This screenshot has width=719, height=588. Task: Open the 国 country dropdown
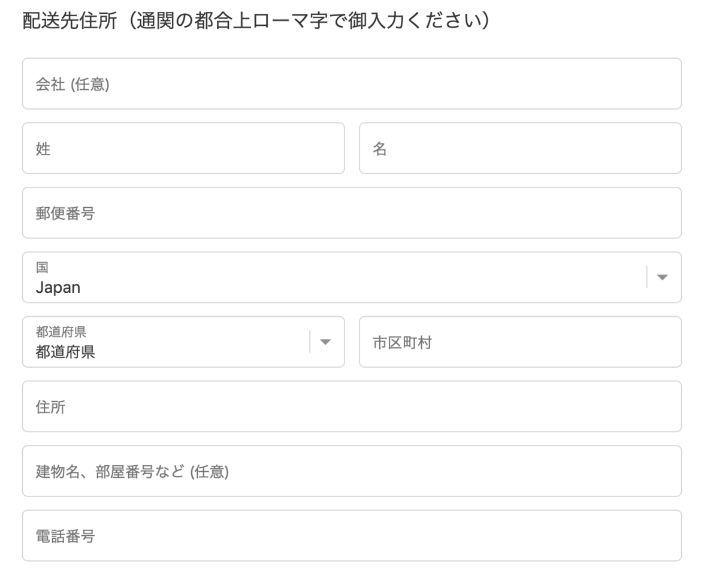click(x=352, y=277)
